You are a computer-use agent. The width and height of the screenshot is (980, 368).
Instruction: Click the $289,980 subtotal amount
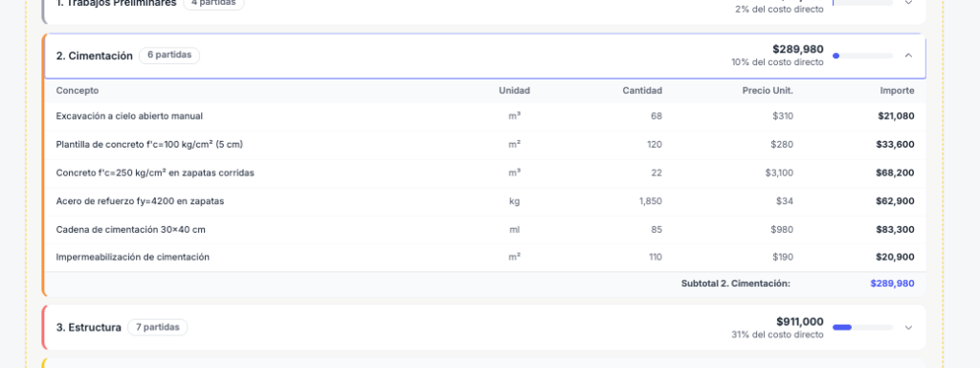click(x=892, y=284)
